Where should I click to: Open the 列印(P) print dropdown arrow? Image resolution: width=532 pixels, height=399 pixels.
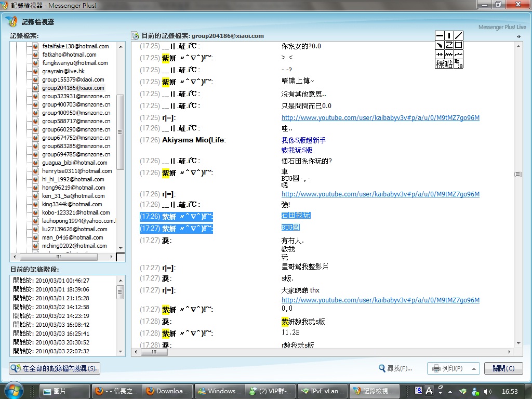(473, 368)
